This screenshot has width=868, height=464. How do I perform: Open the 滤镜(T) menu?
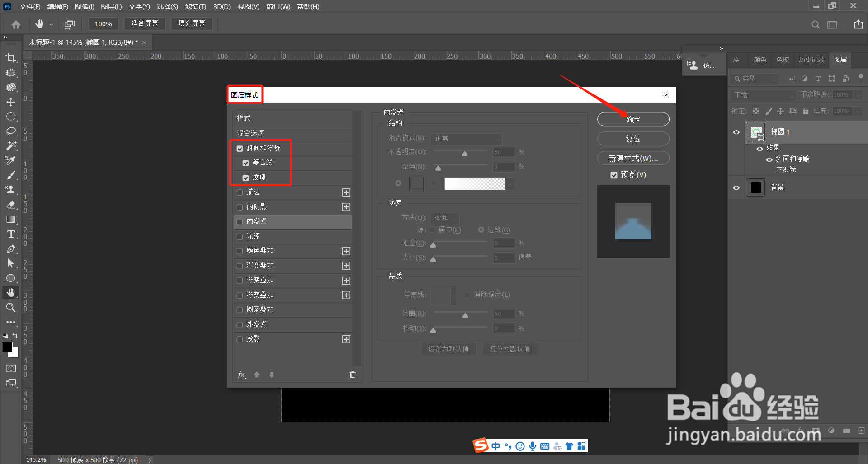(x=195, y=7)
